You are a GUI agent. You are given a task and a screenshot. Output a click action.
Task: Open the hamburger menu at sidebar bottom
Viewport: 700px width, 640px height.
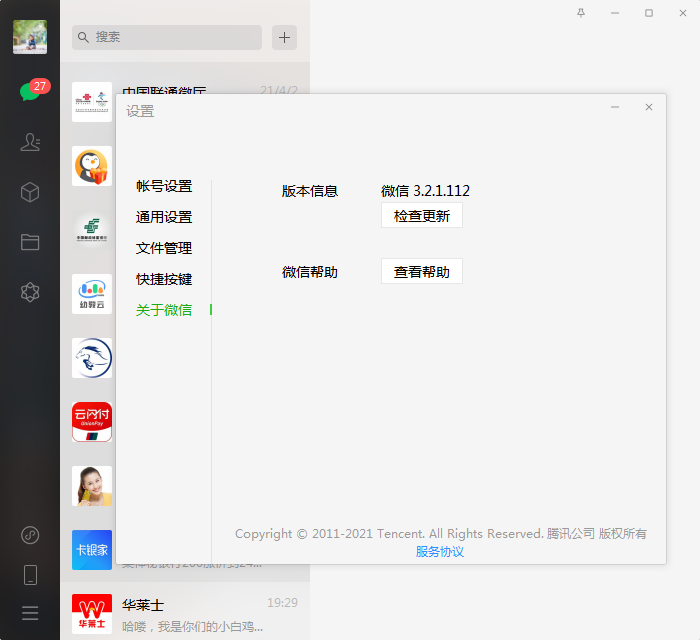(30, 613)
